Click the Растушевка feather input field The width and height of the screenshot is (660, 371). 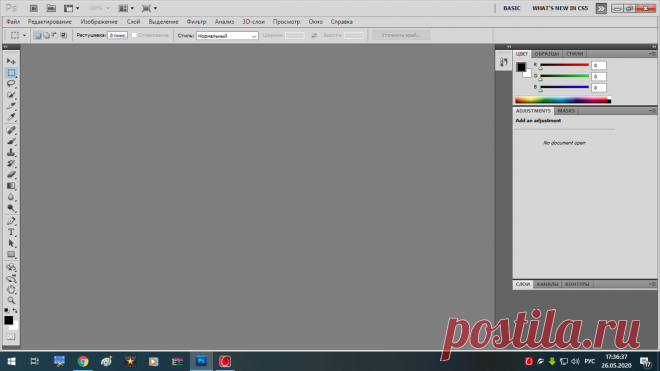coord(117,35)
